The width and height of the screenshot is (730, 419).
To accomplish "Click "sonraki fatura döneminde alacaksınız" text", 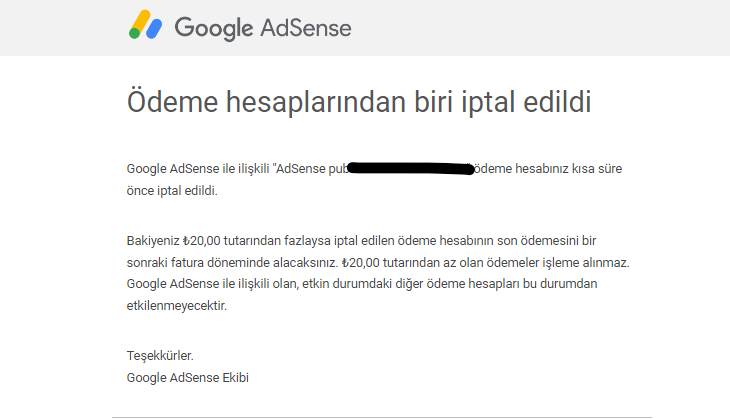I will coord(231,263).
